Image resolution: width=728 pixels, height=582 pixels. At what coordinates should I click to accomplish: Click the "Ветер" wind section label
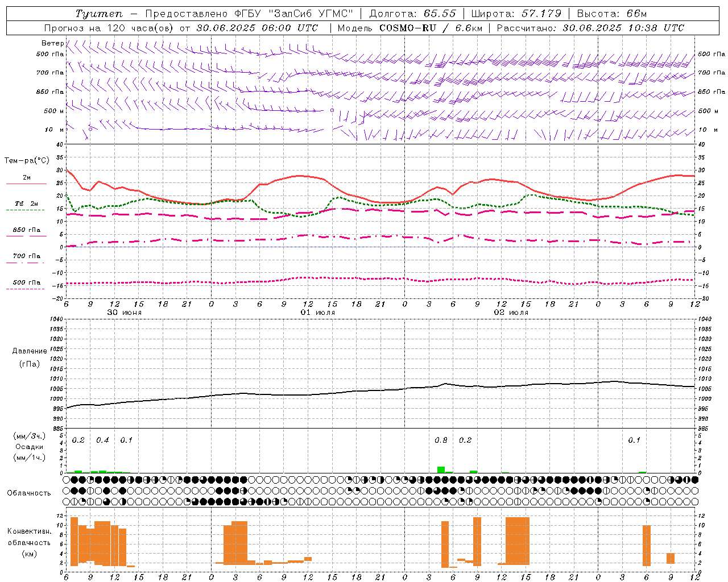(x=52, y=43)
